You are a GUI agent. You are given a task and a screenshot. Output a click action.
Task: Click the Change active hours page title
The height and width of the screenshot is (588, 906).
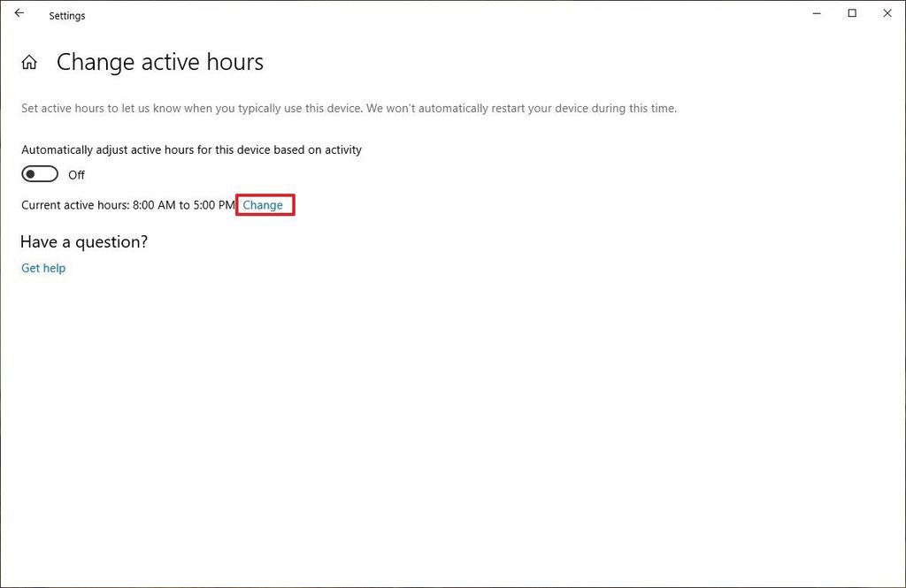coord(160,62)
